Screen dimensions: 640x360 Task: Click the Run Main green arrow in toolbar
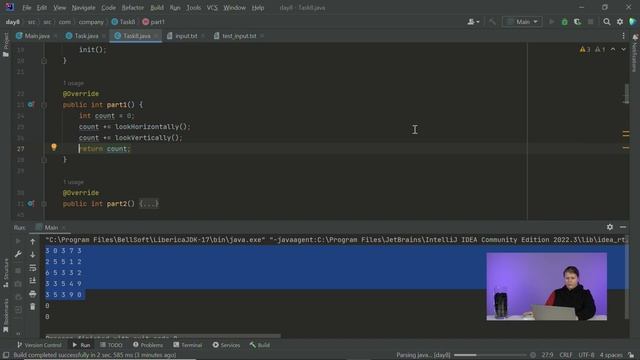[552, 22]
